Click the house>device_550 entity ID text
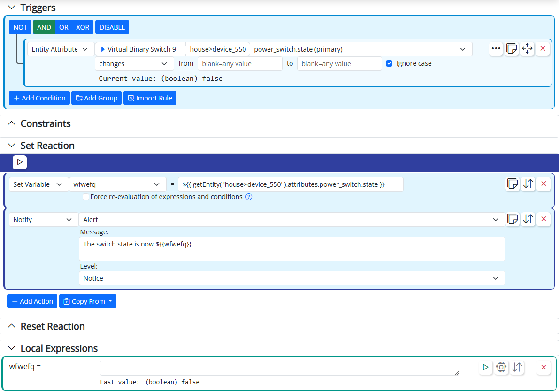This screenshot has width=559, height=392. click(x=218, y=49)
